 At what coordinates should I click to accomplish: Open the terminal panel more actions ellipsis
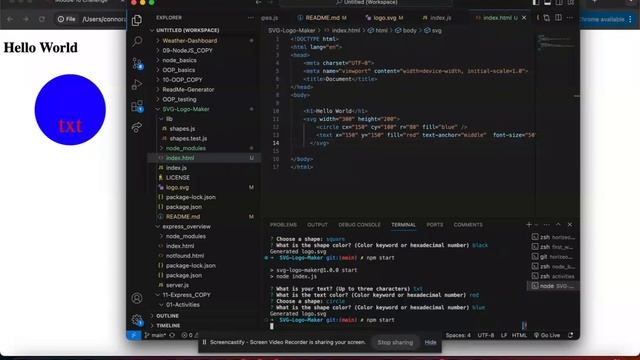[x=547, y=224]
